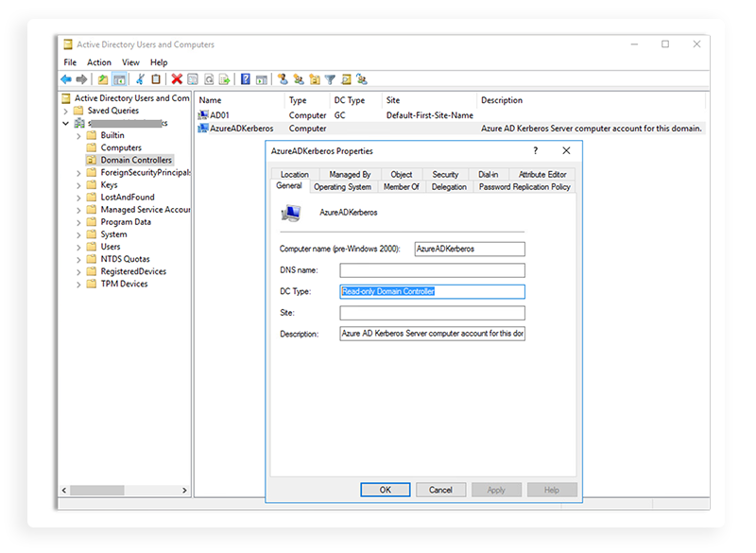
Task: Click right arrow of tree horizontal scrollbar
Action: [x=184, y=491]
